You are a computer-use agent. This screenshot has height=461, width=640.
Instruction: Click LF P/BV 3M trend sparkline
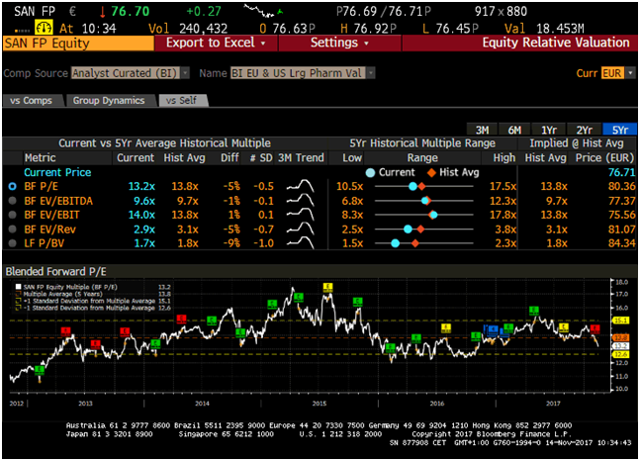pyautogui.click(x=300, y=243)
